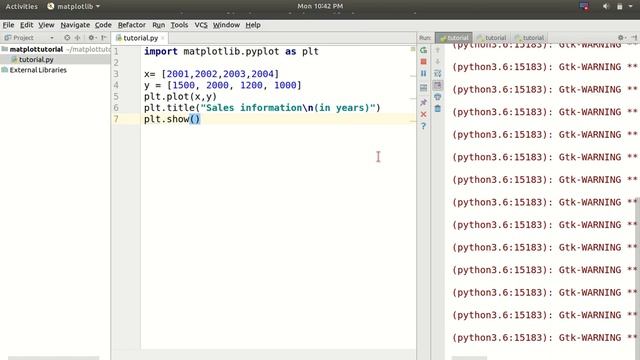Open the Refactor menu

(x=131, y=25)
